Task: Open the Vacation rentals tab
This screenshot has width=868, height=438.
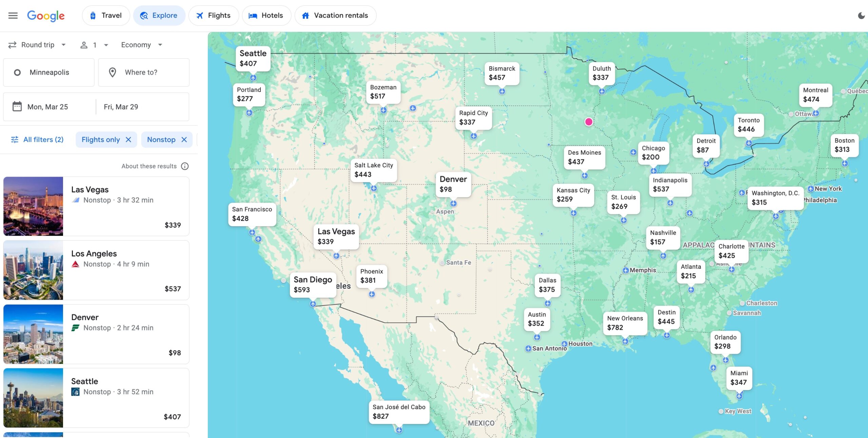Action: click(x=335, y=15)
